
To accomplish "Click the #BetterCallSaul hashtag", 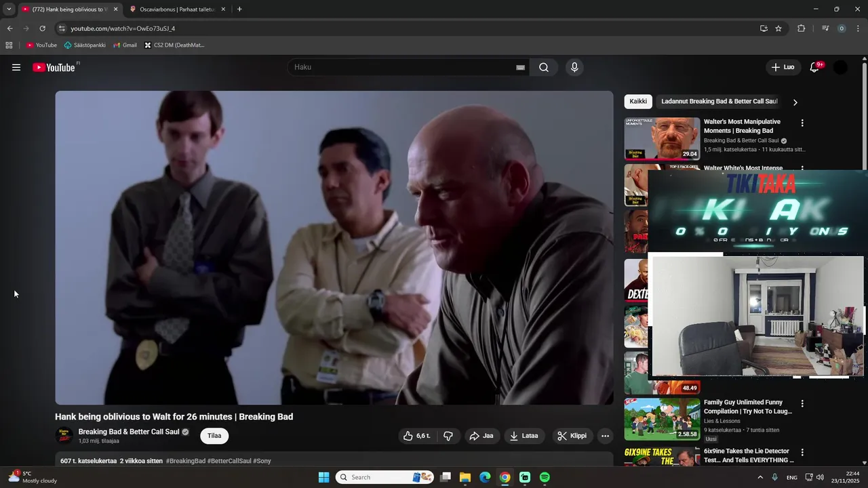I will click(229, 461).
